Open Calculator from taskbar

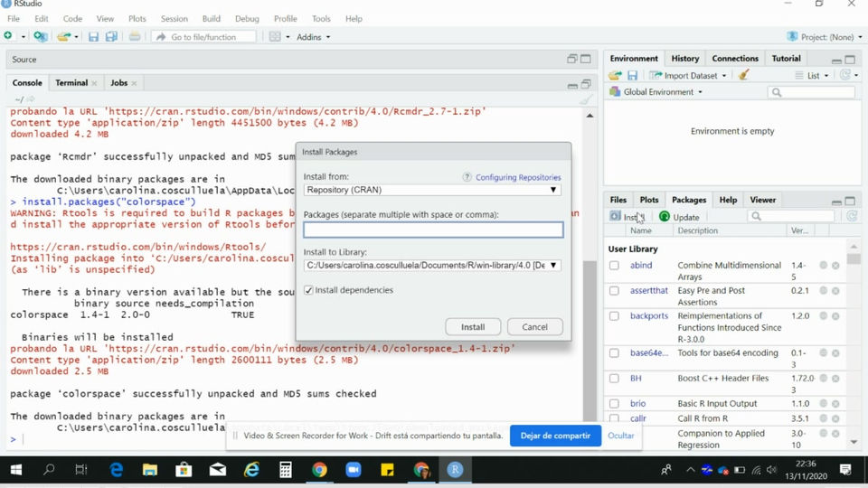286,470
